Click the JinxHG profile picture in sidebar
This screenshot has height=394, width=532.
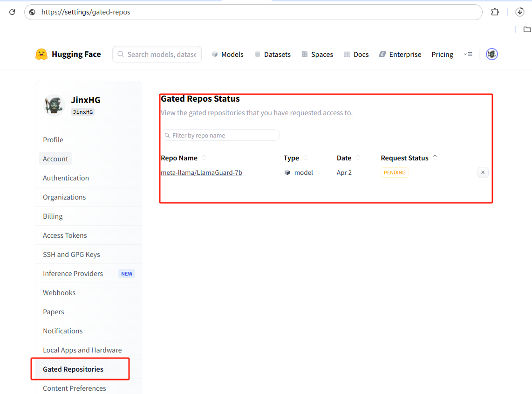pyautogui.click(x=54, y=105)
